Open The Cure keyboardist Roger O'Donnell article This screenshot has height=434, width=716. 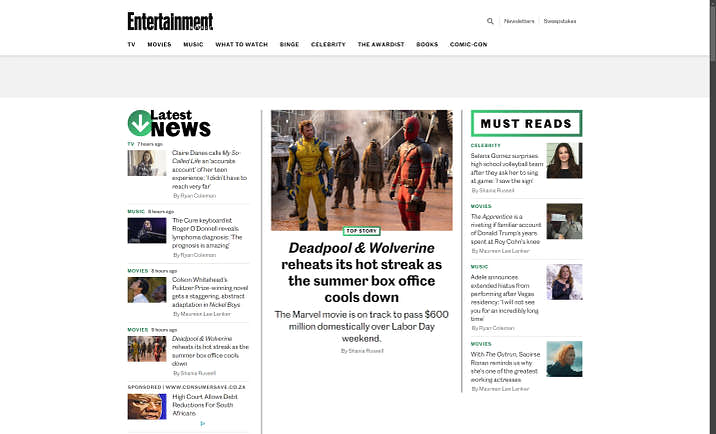point(207,233)
